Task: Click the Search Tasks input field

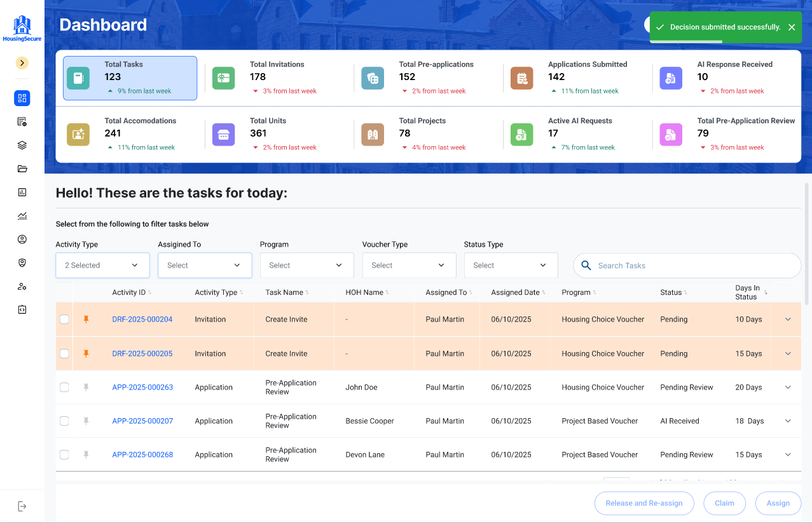Action: click(x=693, y=266)
